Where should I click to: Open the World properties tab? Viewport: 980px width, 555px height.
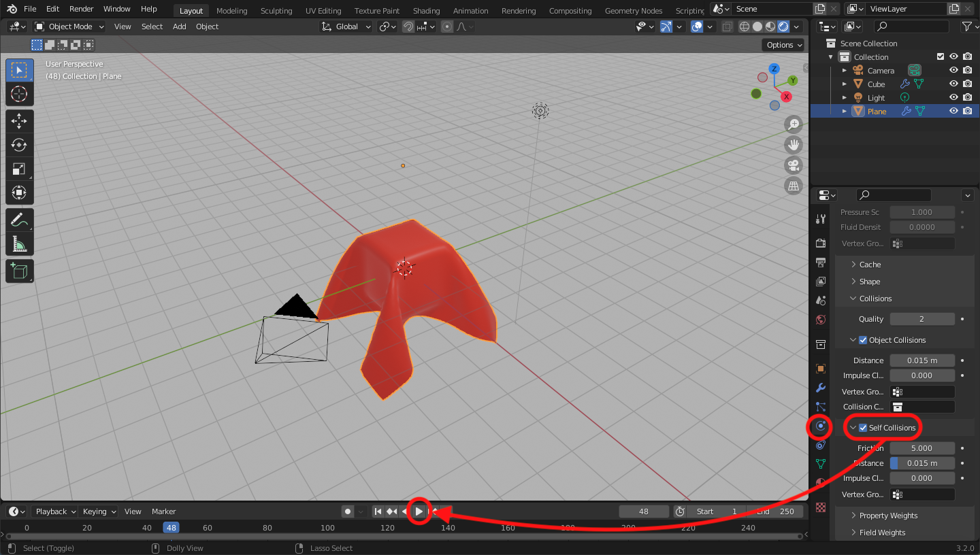tap(821, 320)
